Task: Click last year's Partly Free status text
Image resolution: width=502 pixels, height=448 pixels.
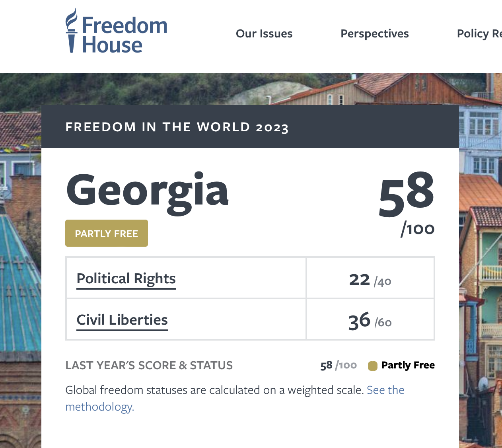Action: click(408, 365)
